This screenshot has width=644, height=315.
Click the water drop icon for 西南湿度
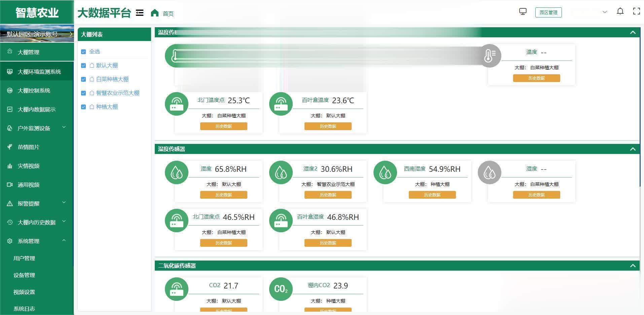tap(385, 172)
